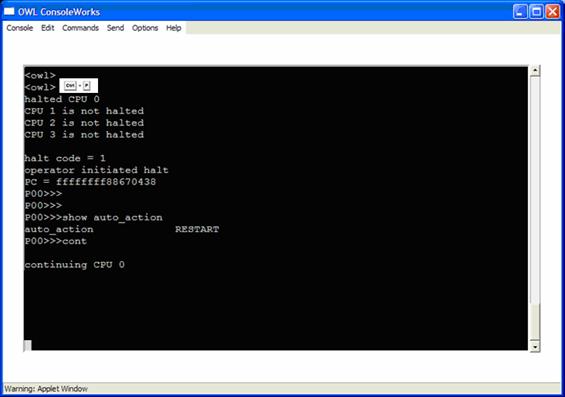565x397 pixels.
Task: Click 'CPU 3 is not halted' line
Action: [x=84, y=135]
